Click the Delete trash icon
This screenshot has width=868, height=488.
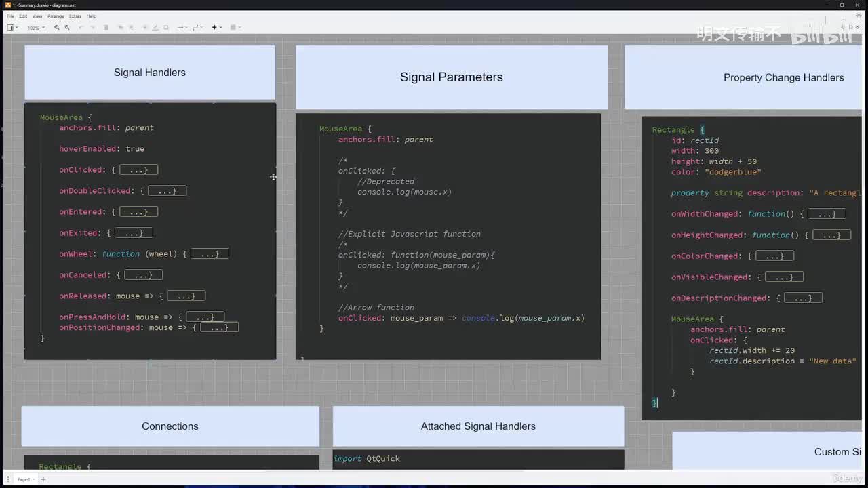106,28
